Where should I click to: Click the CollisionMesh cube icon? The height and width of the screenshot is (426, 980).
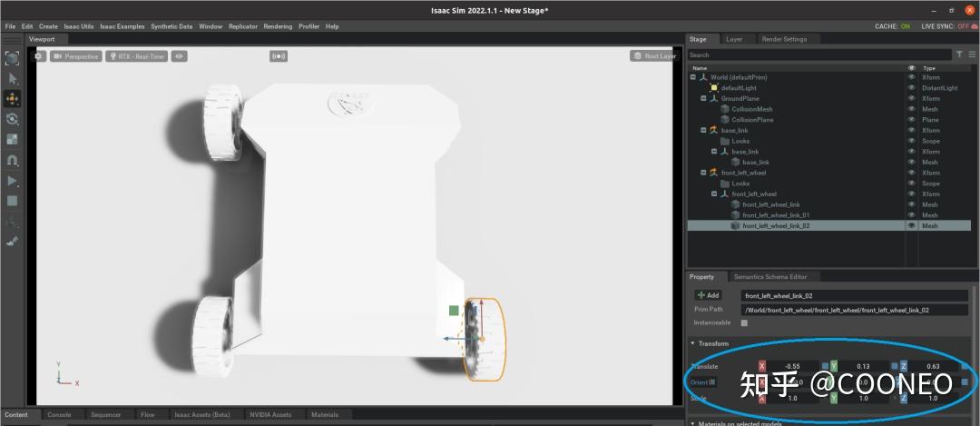[725, 110]
